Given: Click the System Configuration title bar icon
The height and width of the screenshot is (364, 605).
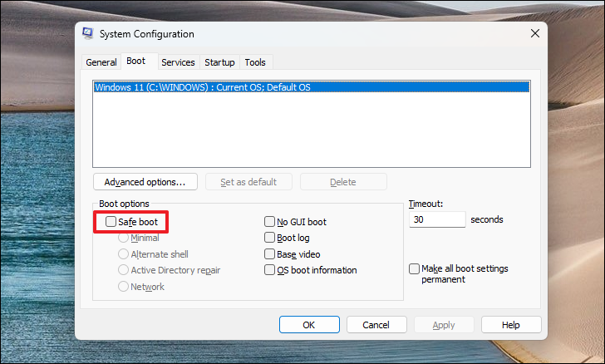Looking at the screenshot, I should (88, 33).
